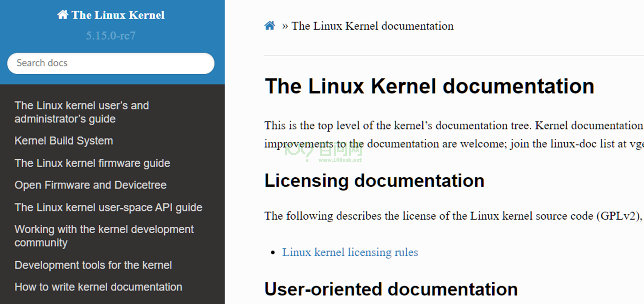Screen dimensions: 644x304
Task: Select Open Firmware and Devicetree
Action: 91,185
